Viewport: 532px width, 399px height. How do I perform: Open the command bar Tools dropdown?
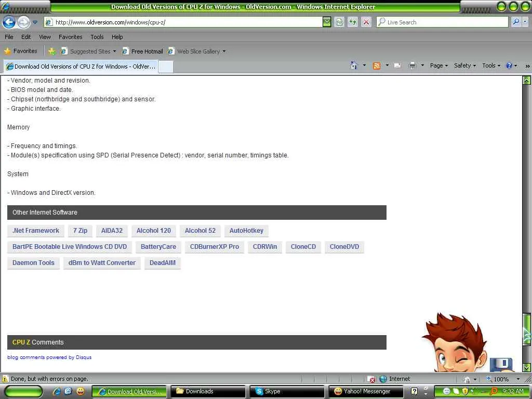491,65
